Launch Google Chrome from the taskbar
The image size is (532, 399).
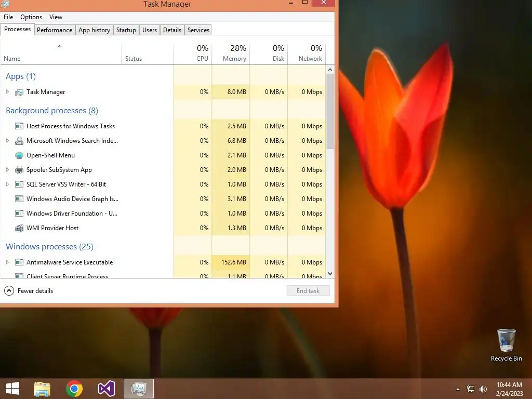point(74,389)
